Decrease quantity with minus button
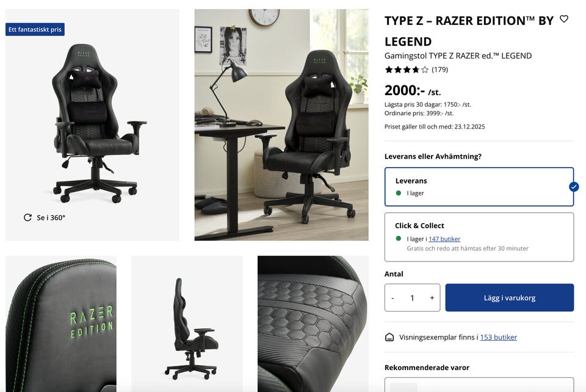The image size is (586, 392). point(392,298)
